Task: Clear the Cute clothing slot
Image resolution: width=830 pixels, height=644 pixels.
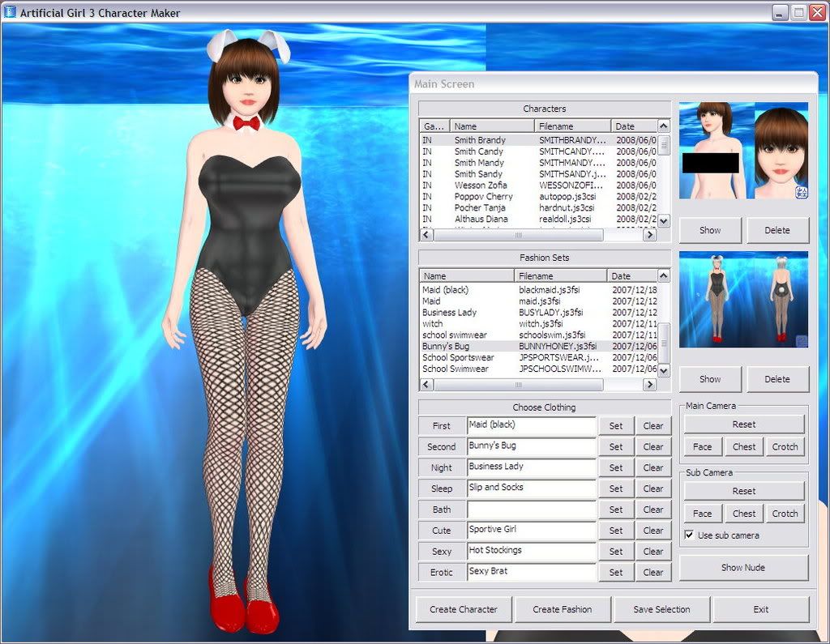Action: (x=653, y=531)
